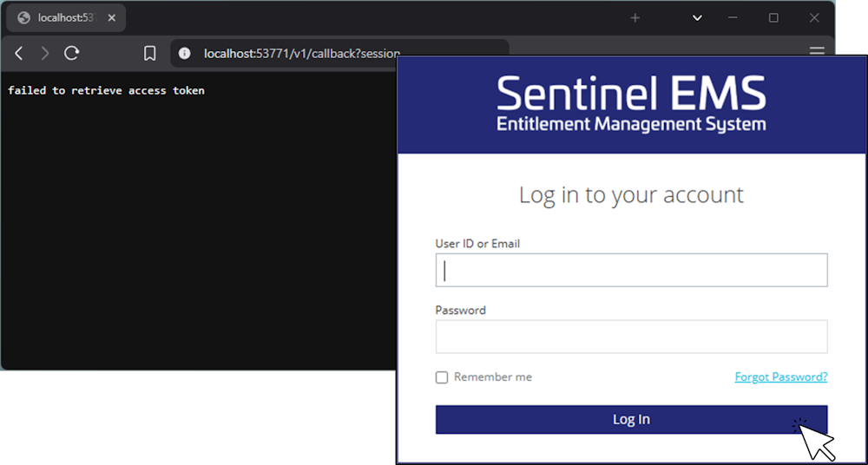View site information icon in address bar

(184, 54)
